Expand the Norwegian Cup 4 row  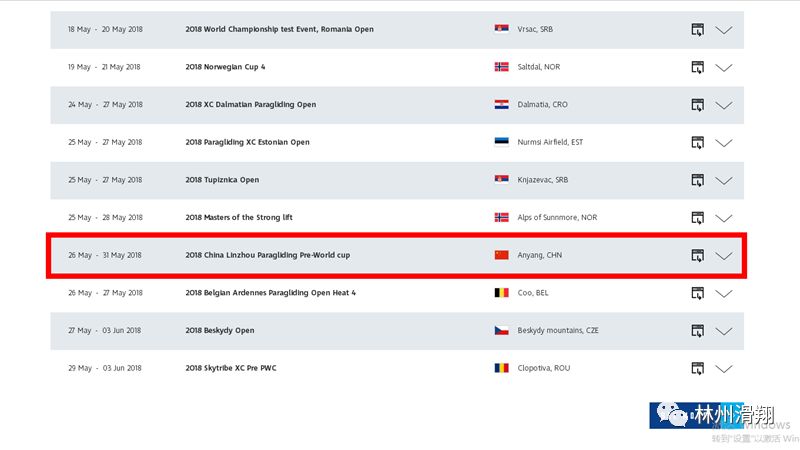coord(723,68)
